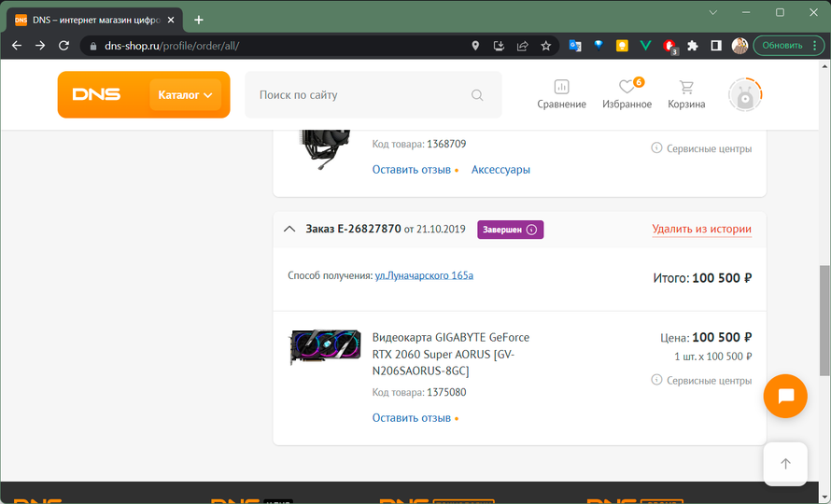Collapse order E-26827870
This screenshot has width=831, height=504.
point(289,230)
